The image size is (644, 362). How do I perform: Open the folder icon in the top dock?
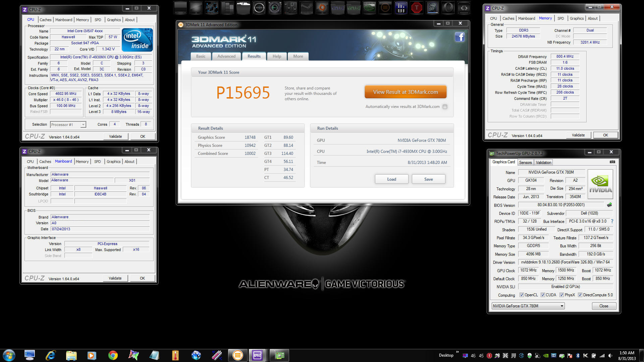244,8
